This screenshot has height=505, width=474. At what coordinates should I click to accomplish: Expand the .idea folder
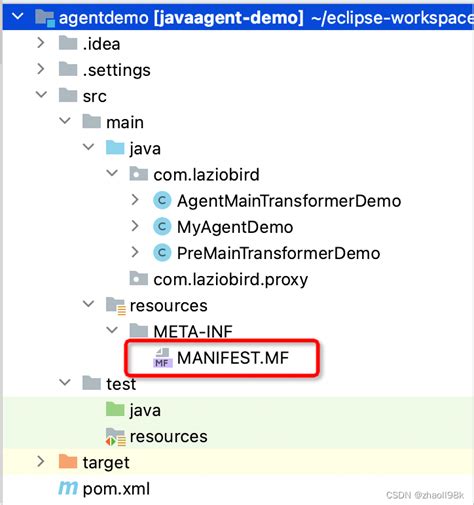[x=41, y=43]
